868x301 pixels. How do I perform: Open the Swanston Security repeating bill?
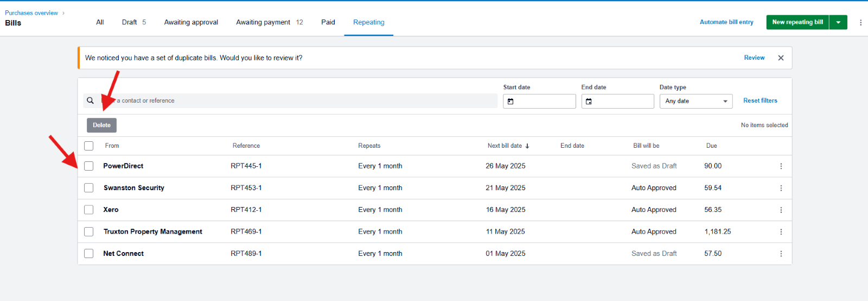[x=134, y=188]
